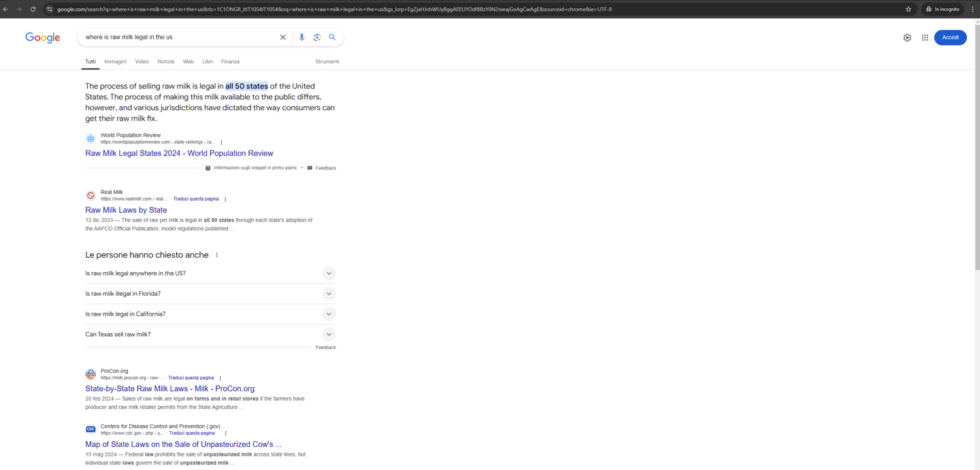Reload the page in browser
The width and height of the screenshot is (980, 470).
pyautogui.click(x=33, y=10)
